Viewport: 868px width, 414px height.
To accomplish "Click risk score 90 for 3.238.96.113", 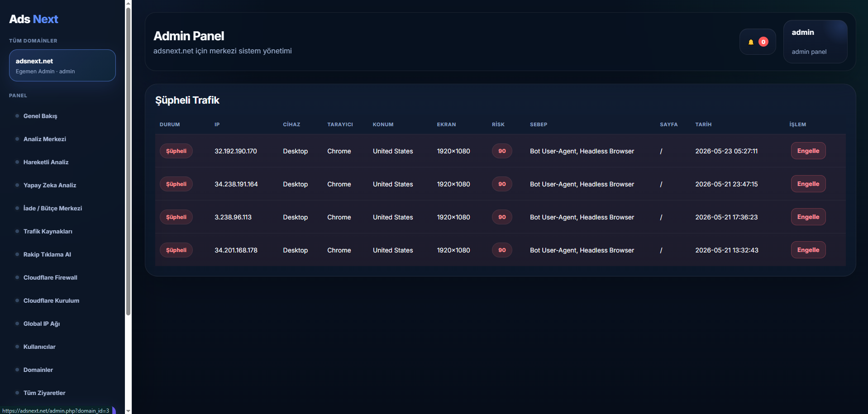I will [x=502, y=217].
